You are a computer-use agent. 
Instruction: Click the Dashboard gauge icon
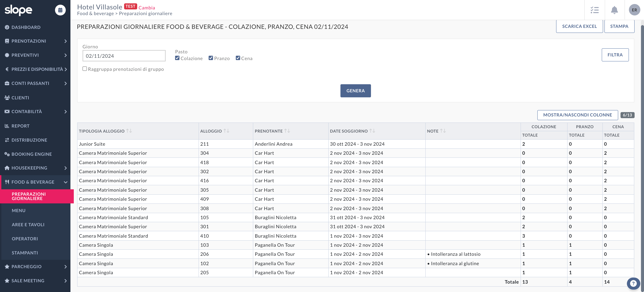[7, 27]
